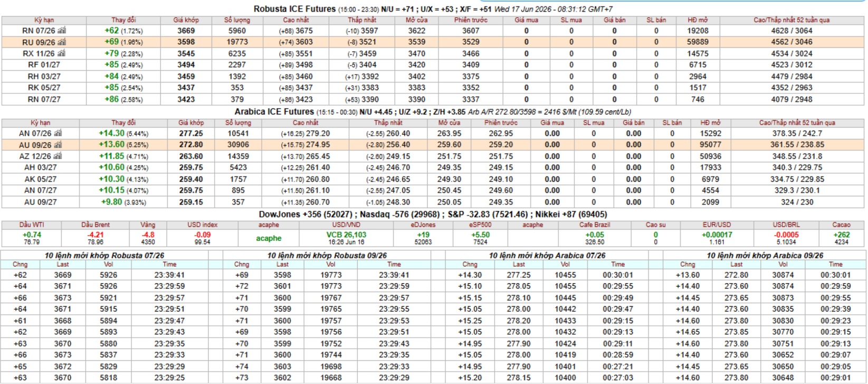Image resolution: width=868 pixels, height=384 pixels.
Task: Open chart icon beside AZ 12/26 Arabica
Action: click(x=58, y=156)
